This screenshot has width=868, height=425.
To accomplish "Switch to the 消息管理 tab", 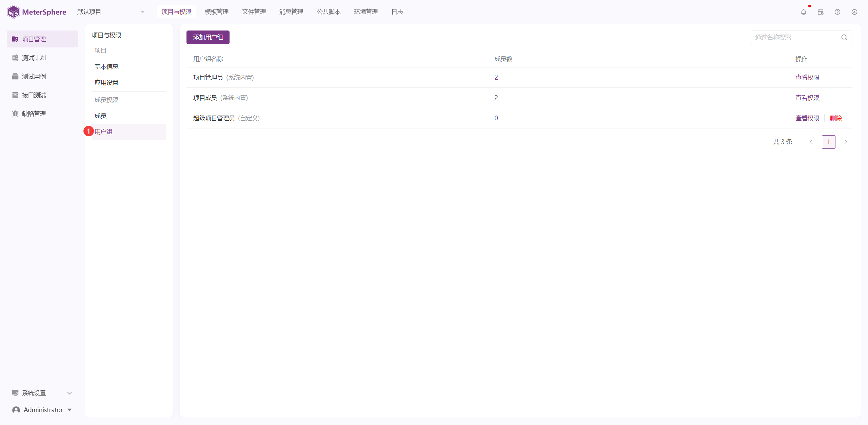I will [x=291, y=12].
